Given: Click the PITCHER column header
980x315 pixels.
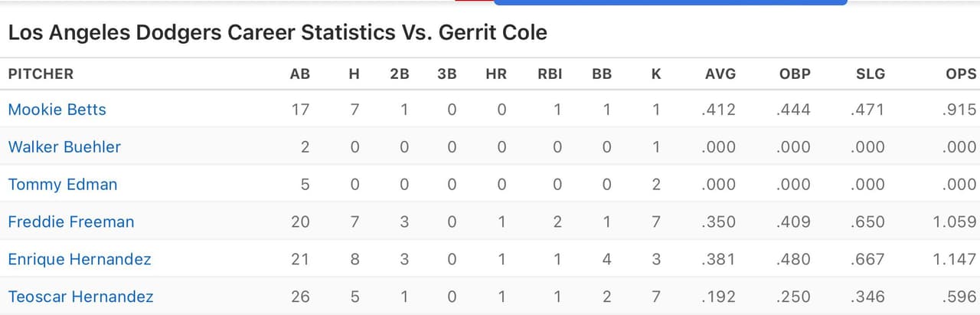Looking at the screenshot, I should 41,74.
